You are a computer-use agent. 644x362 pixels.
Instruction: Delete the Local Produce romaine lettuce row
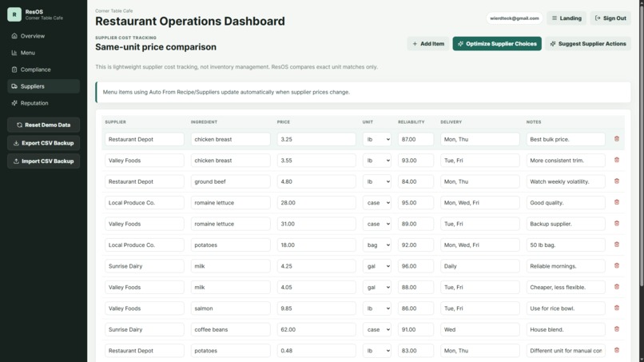coord(617,202)
